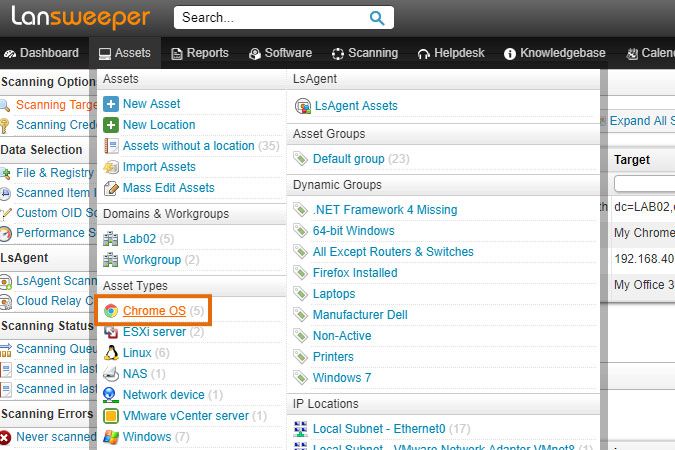
Task: Open the Reports menu
Action: 200,53
